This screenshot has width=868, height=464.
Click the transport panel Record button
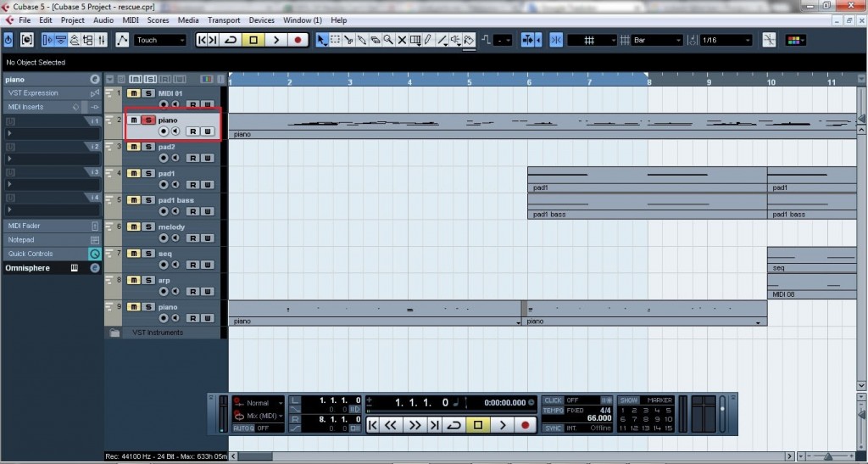coord(525,425)
